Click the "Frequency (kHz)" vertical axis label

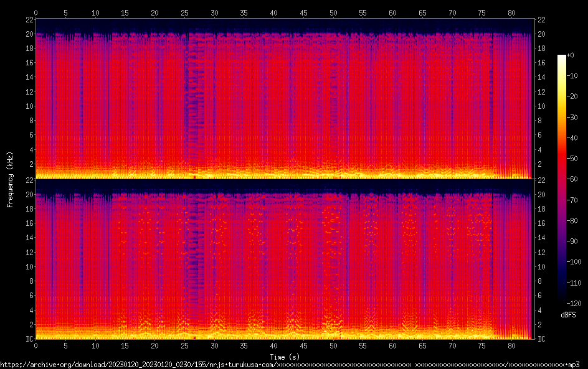click(10, 179)
